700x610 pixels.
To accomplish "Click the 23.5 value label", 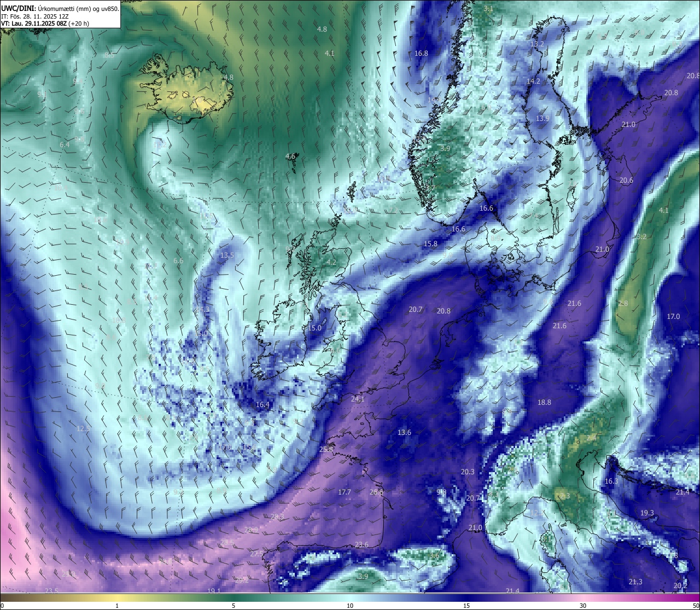I will click(x=51, y=591).
